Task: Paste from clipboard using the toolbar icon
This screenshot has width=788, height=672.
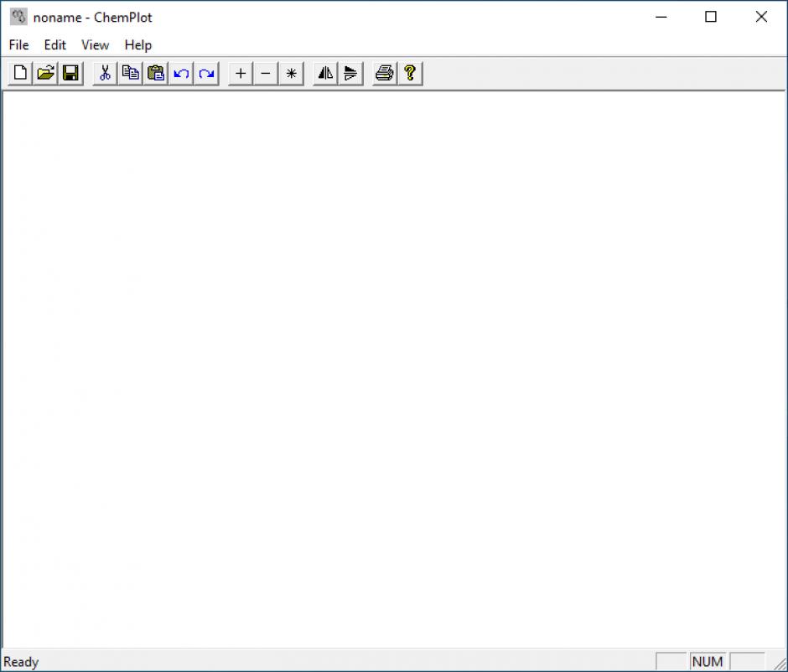Action: pyautogui.click(x=156, y=74)
